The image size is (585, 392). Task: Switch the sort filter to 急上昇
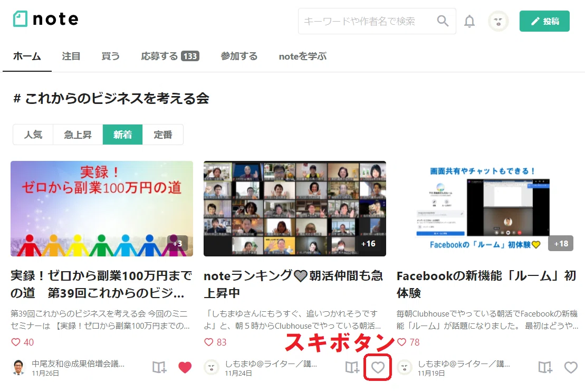pyautogui.click(x=78, y=135)
